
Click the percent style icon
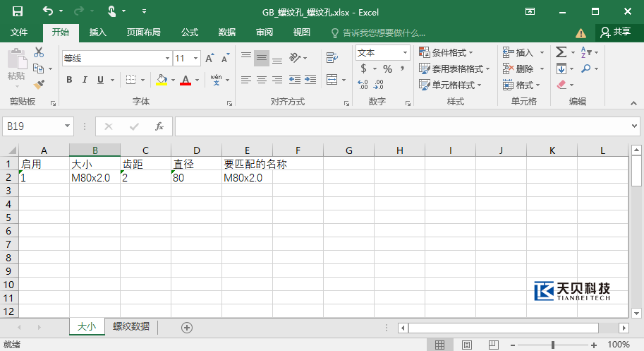[x=387, y=69]
